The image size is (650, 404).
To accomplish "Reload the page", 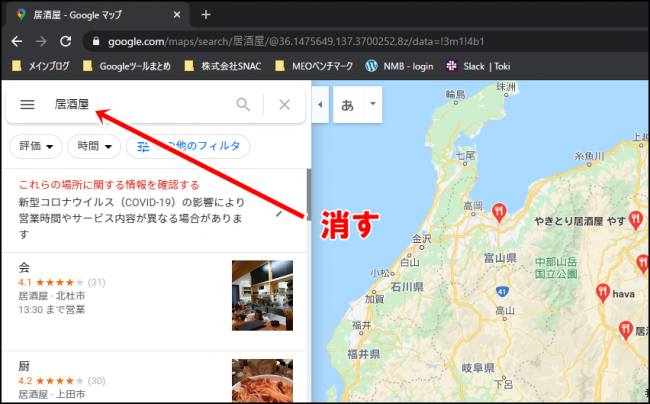I will (x=65, y=41).
